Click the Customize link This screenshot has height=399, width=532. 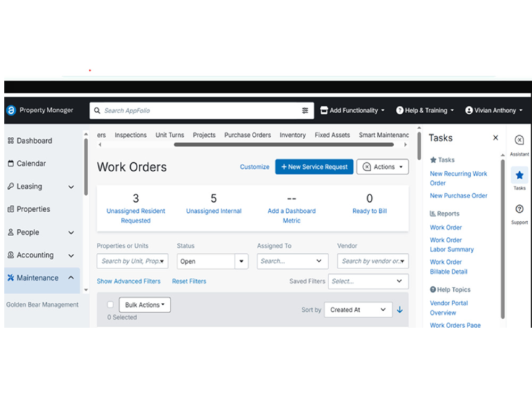coord(254,167)
